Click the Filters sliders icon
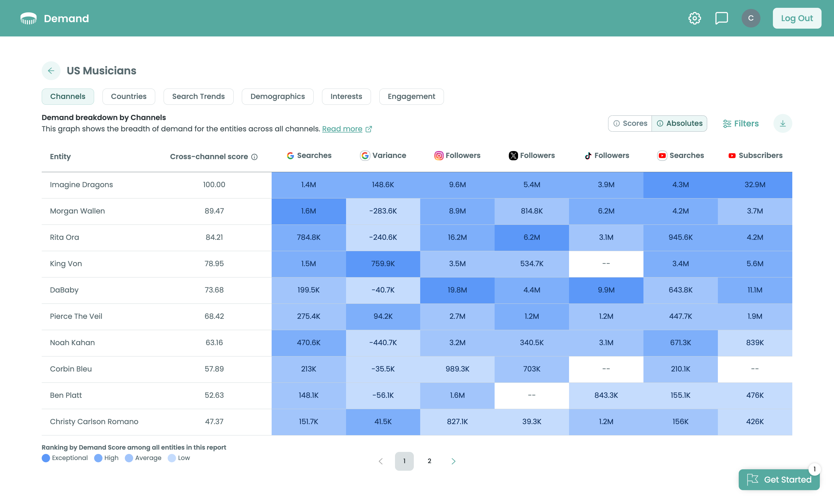834x504 pixels. coord(727,124)
